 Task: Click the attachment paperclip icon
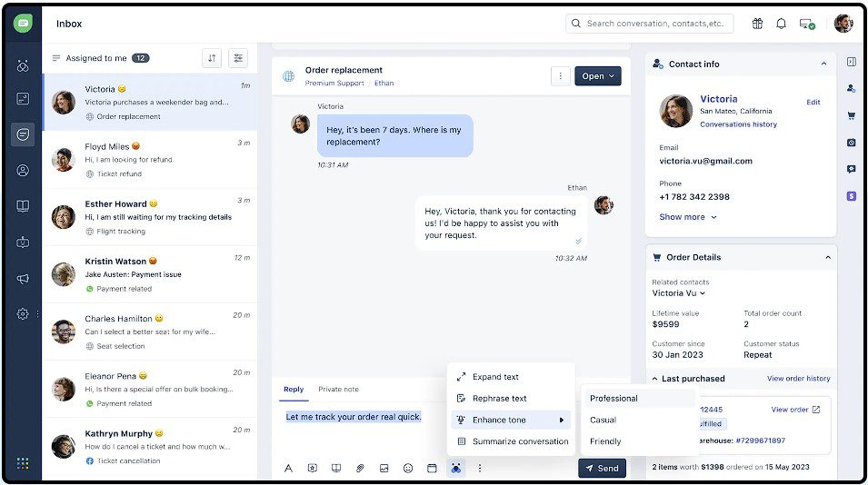360,468
